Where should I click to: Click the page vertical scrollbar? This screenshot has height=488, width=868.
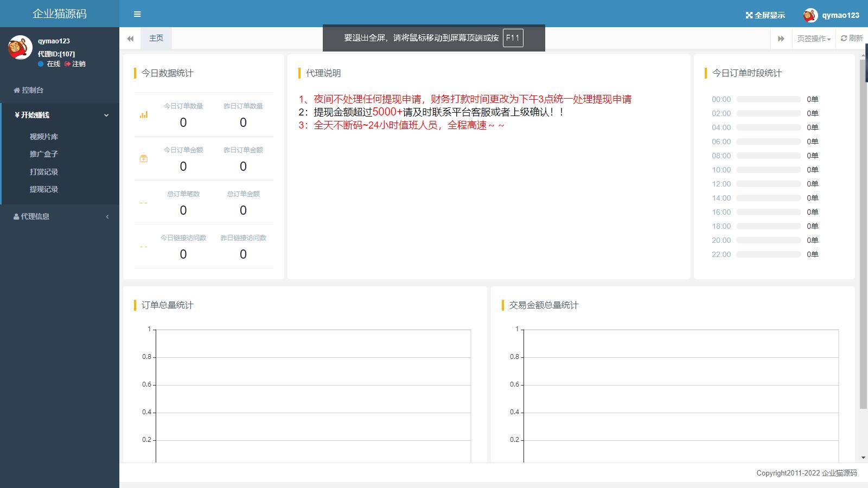[x=863, y=233]
